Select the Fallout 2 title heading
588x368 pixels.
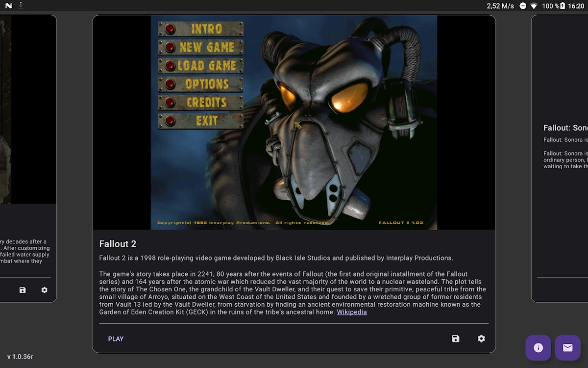coord(118,244)
